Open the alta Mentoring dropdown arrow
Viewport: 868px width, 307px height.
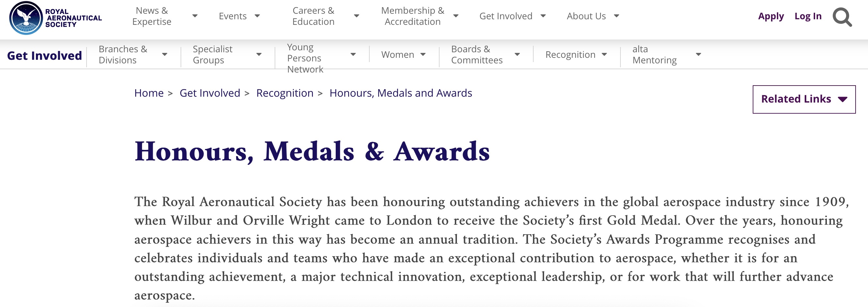pos(698,54)
